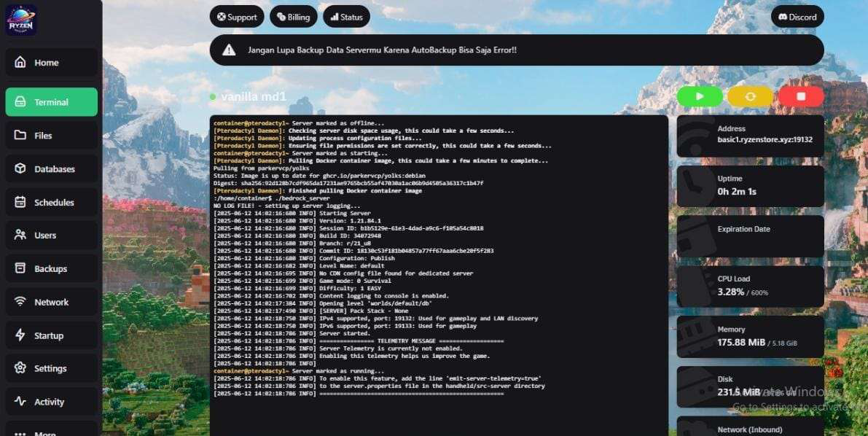Click 'Pulling from parkervcp/yolks' line
This screenshot has height=436, width=868.
click(x=262, y=168)
